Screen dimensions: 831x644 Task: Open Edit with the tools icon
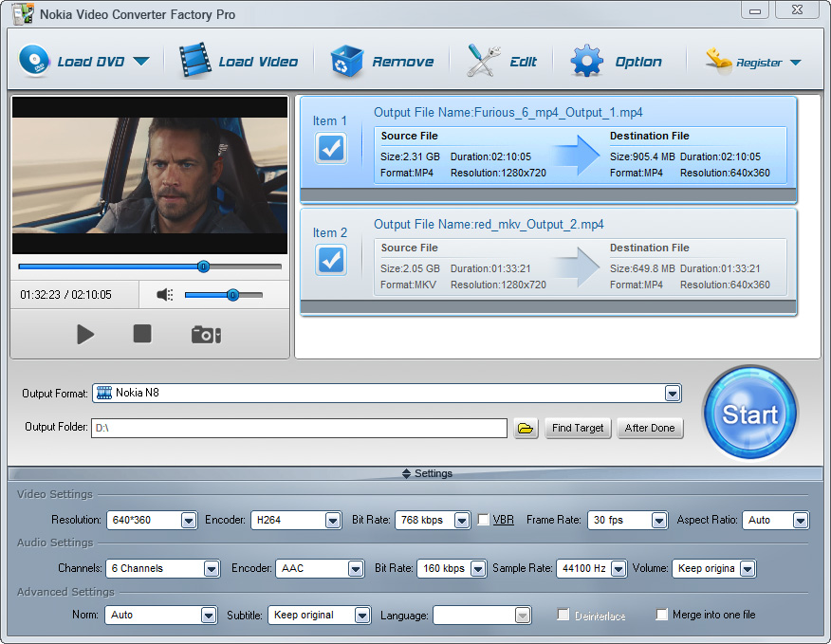click(483, 61)
